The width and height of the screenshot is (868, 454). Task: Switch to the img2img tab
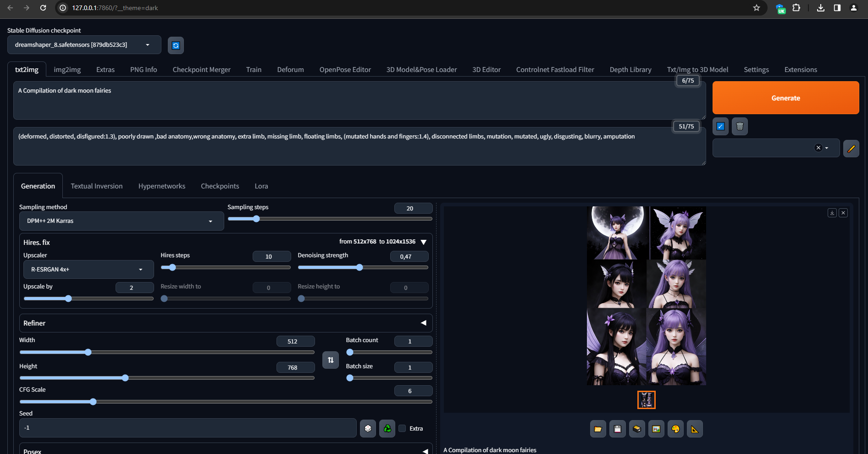(x=67, y=70)
